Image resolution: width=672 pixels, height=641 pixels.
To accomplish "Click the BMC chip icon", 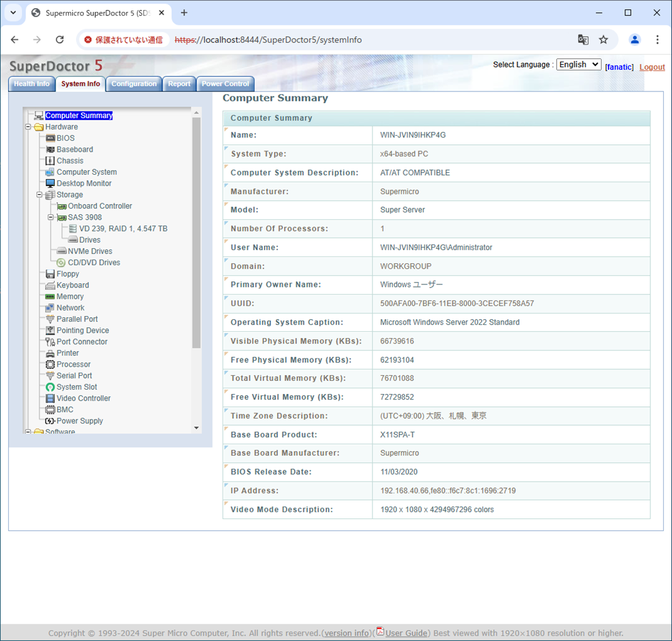I will coord(50,409).
